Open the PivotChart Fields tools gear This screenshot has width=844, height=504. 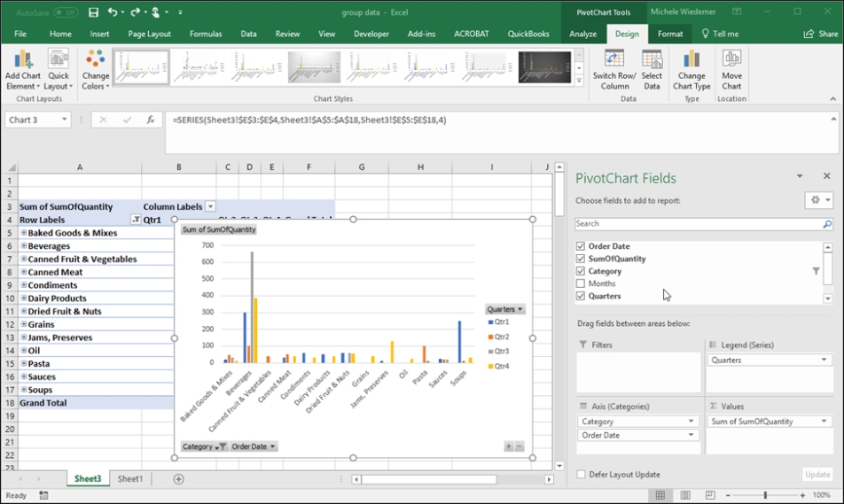click(x=818, y=200)
